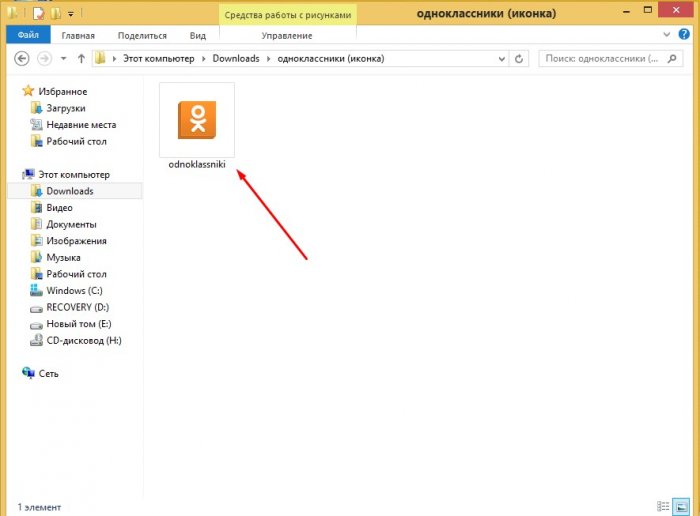Switch to large thumbnails view
The width and height of the screenshot is (700, 516).
point(682,507)
